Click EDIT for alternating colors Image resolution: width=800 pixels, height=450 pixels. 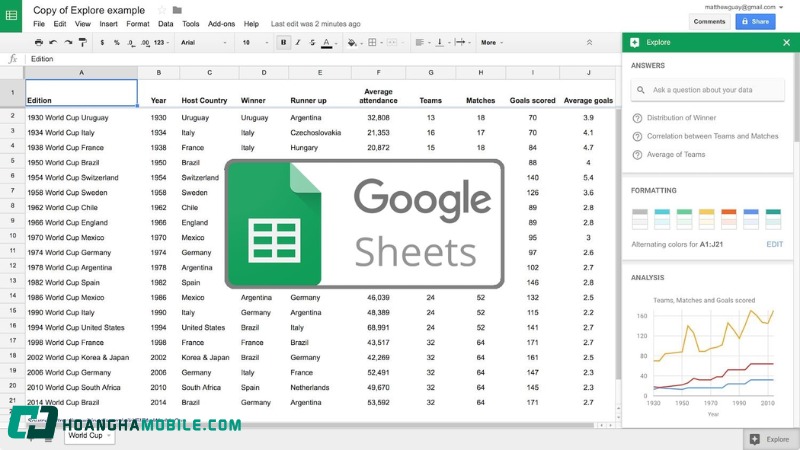(774, 244)
